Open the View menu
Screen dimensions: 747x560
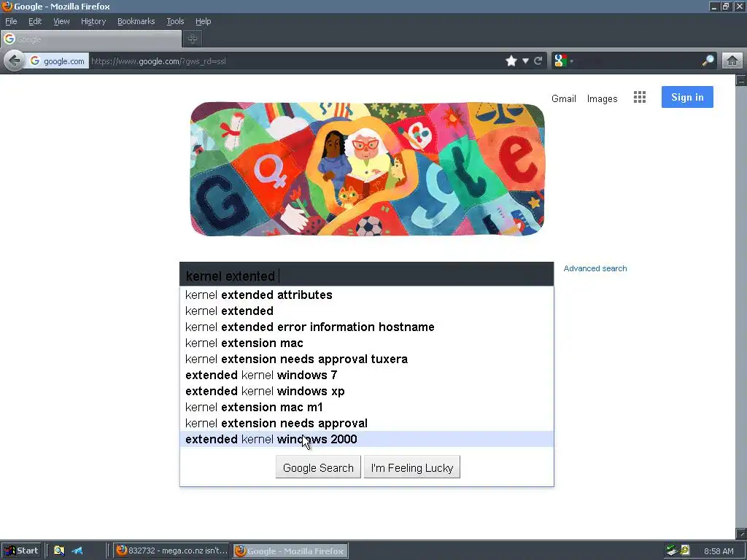pos(61,21)
